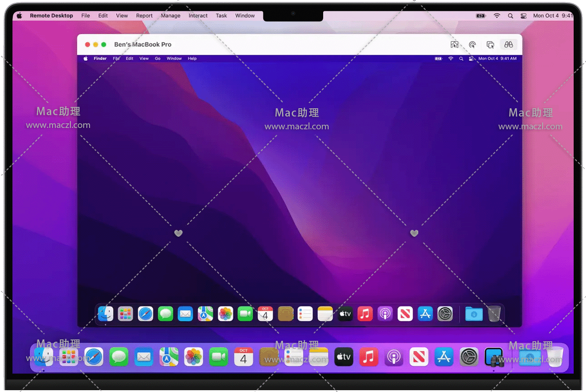This screenshot has height=392, width=586.
Task: Open the Trash in the remote Dock
Action: [494, 314]
